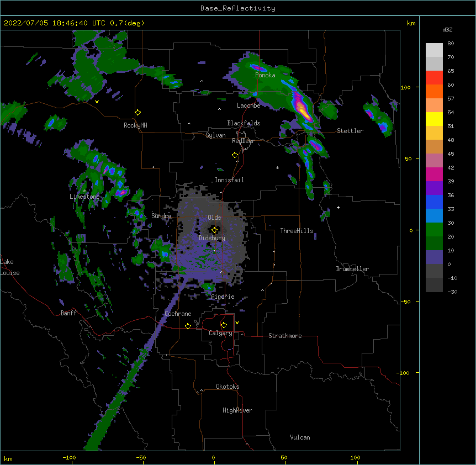Click the Okotoks town label
The height and width of the screenshot is (465, 476).
tap(228, 387)
